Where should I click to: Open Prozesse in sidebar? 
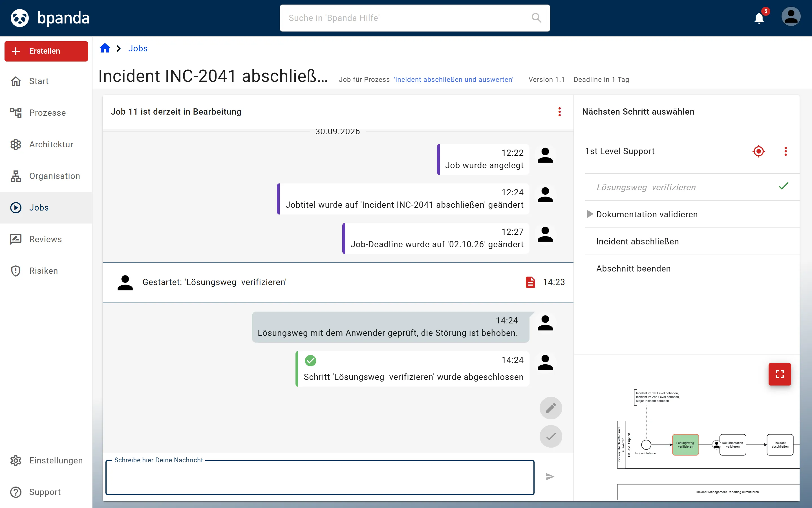tap(46, 113)
